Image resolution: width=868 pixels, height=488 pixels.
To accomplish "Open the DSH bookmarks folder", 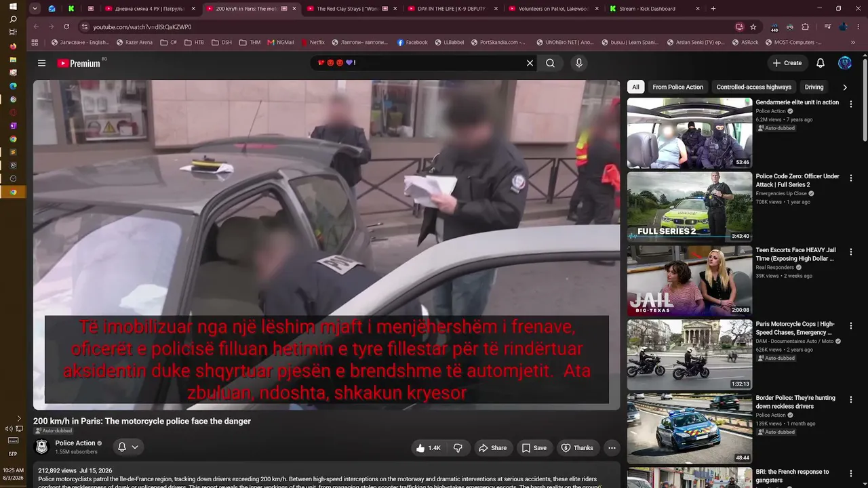I will (221, 42).
